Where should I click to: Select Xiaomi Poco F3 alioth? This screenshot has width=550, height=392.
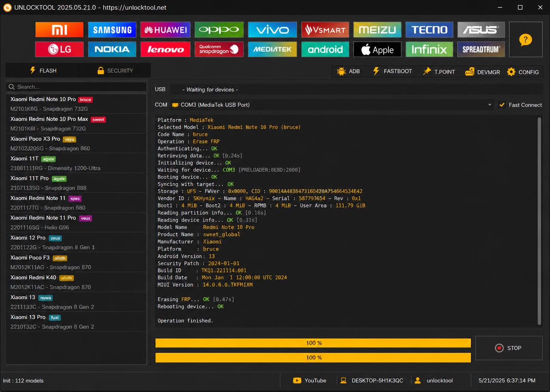tap(76, 262)
